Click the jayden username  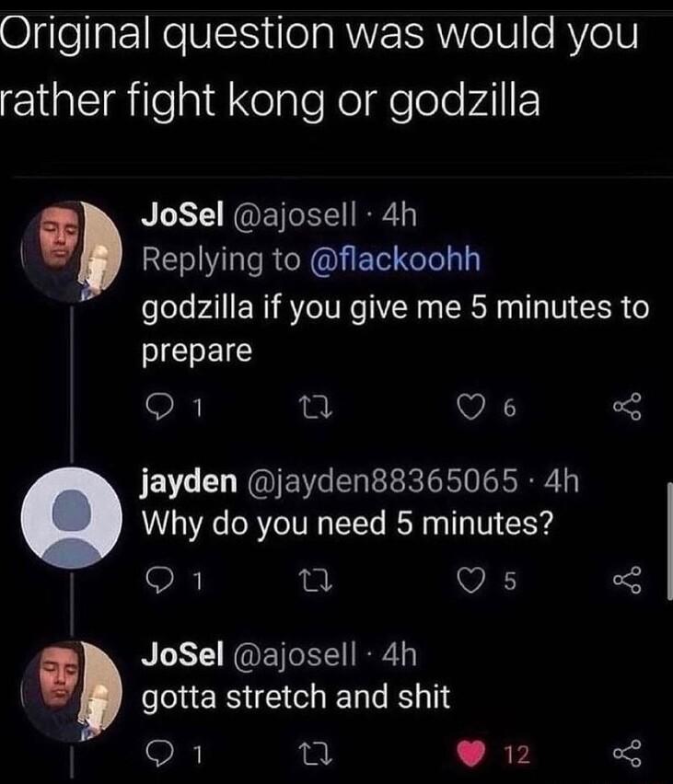click(x=189, y=481)
